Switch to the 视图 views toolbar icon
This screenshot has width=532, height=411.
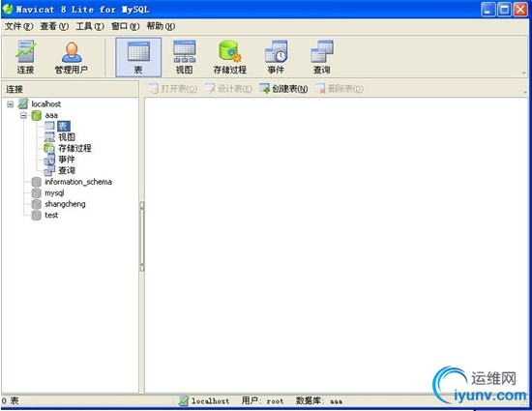(x=184, y=57)
